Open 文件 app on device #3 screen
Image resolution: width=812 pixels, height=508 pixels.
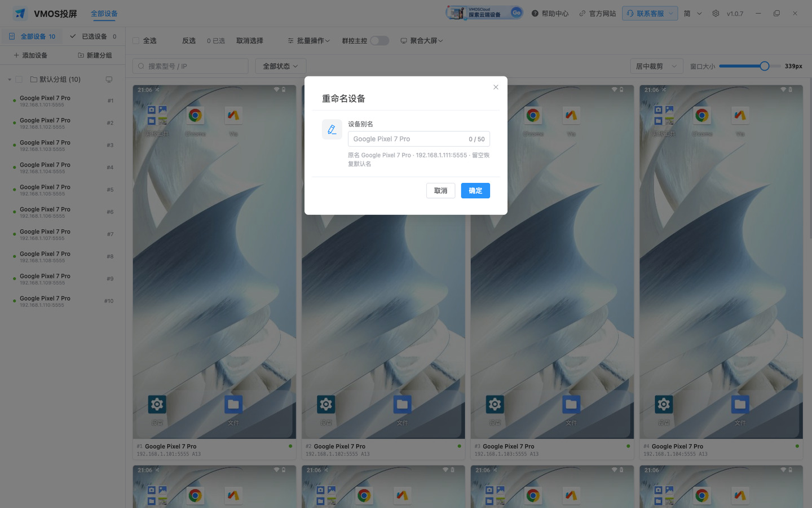point(571,404)
